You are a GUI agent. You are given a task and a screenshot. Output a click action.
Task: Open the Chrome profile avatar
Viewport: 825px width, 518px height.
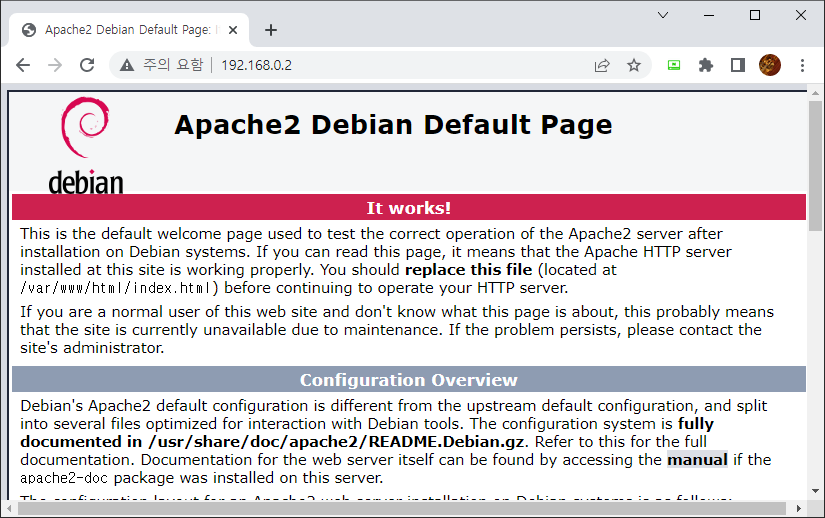tap(770, 65)
